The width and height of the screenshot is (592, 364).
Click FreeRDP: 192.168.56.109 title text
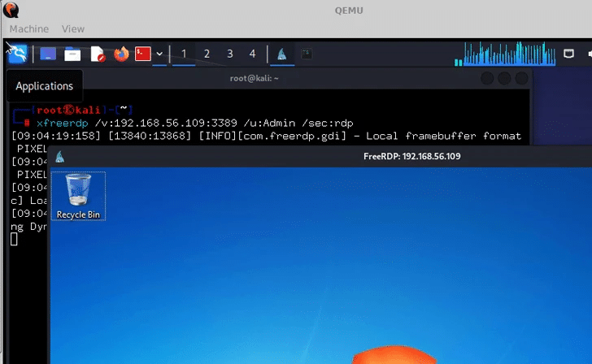[412, 156]
